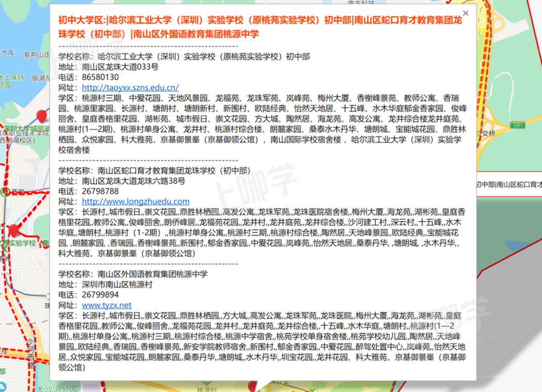Click school name 南山区外国语教育集团桃源中学 in popup body
The image size is (542, 392).
pos(153,274)
